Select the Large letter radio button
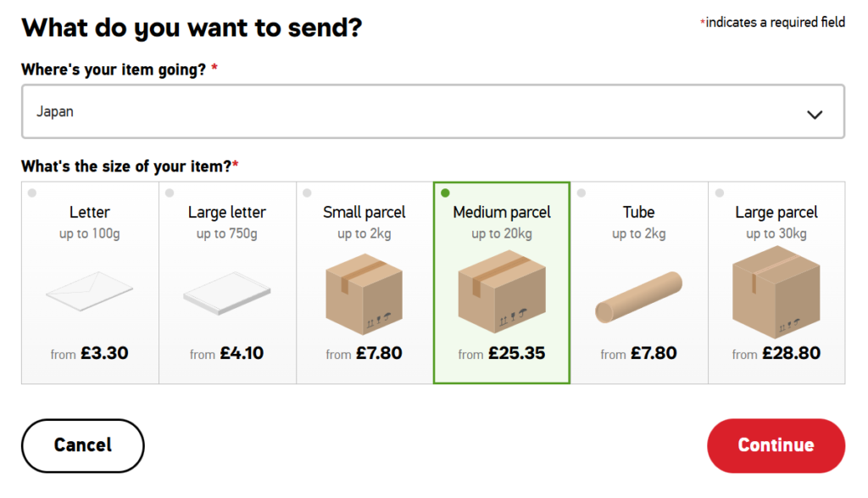Image resolution: width=868 pixels, height=498 pixels. coord(170,193)
